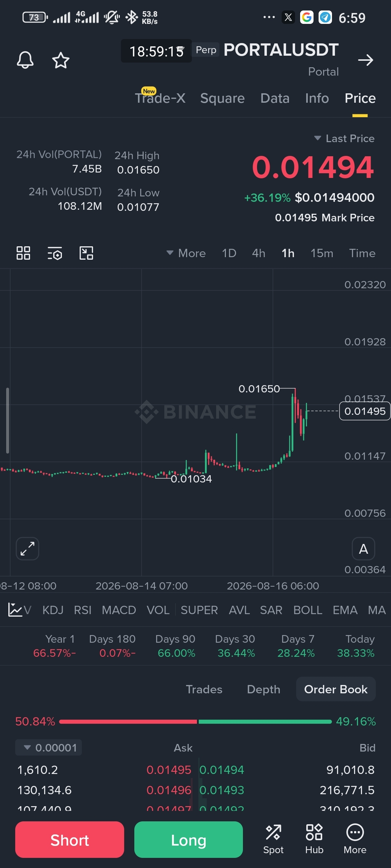391x868 pixels.
Task: Open the chart grid layout icon
Action: 23,253
